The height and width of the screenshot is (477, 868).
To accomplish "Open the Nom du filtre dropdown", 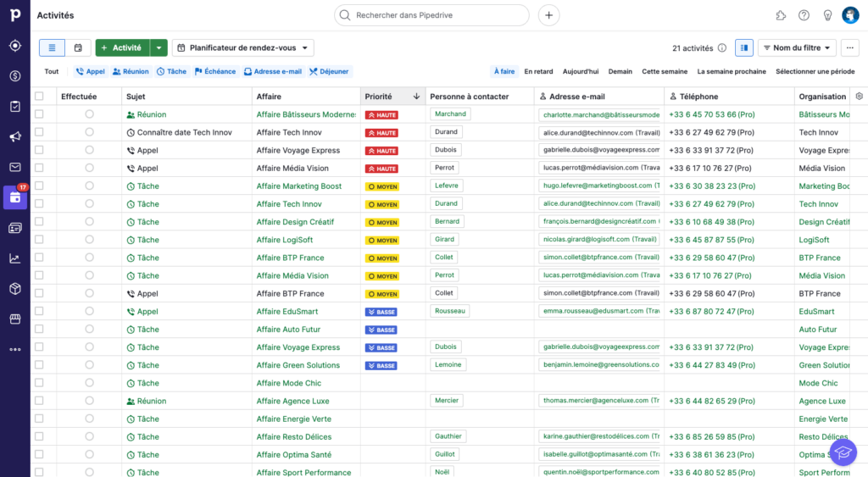I will [x=797, y=48].
